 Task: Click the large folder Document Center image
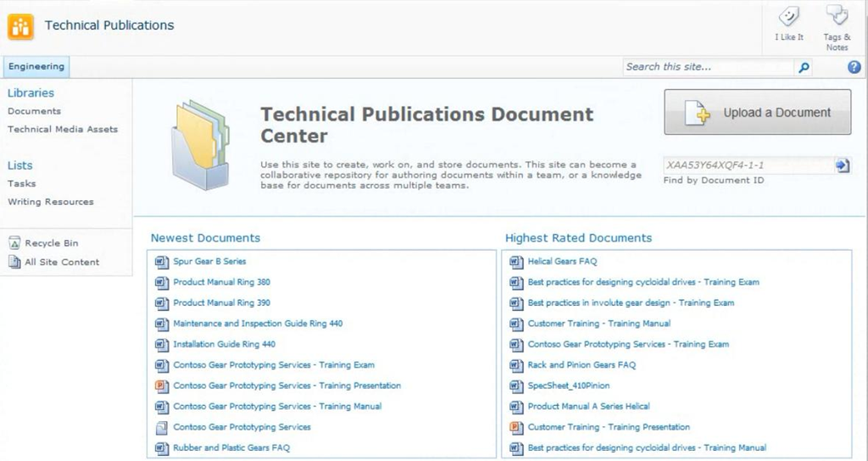coord(200,145)
